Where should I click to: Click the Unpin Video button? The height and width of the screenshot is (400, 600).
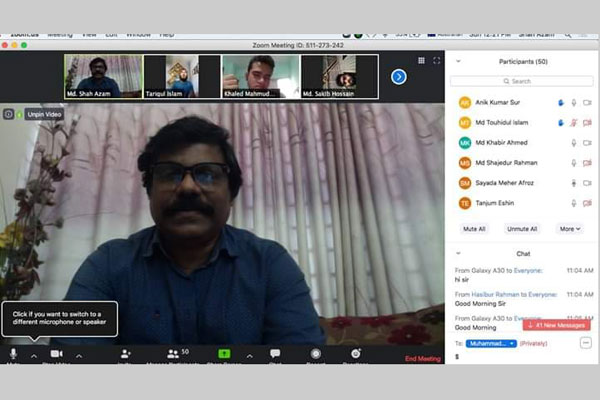coord(44,114)
